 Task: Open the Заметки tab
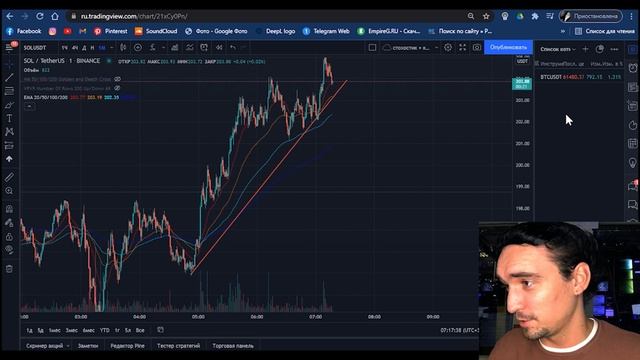(x=88, y=346)
